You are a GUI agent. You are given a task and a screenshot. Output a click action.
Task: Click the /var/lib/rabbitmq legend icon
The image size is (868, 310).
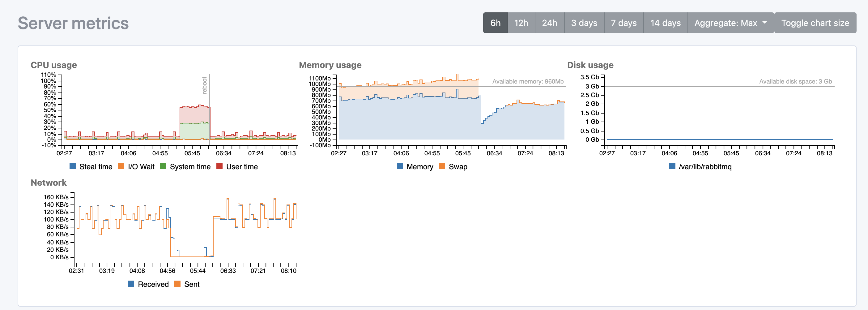pyautogui.click(x=672, y=166)
